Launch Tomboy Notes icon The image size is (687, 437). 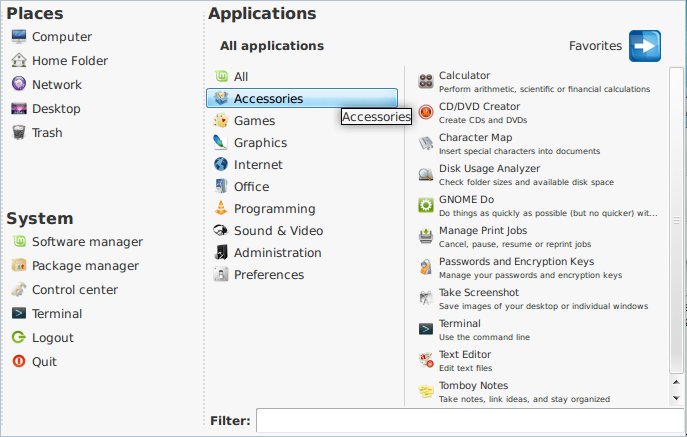point(425,391)
